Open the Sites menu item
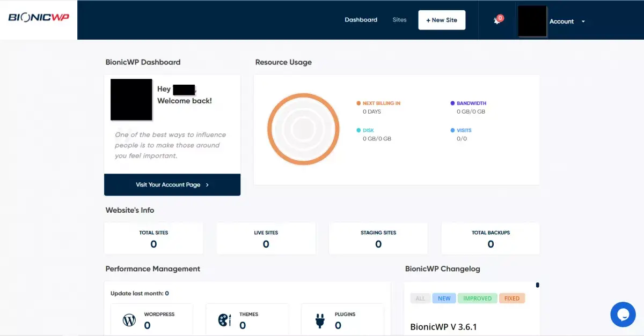This screenshot has width=644, height=336. (x=400, y=20)
